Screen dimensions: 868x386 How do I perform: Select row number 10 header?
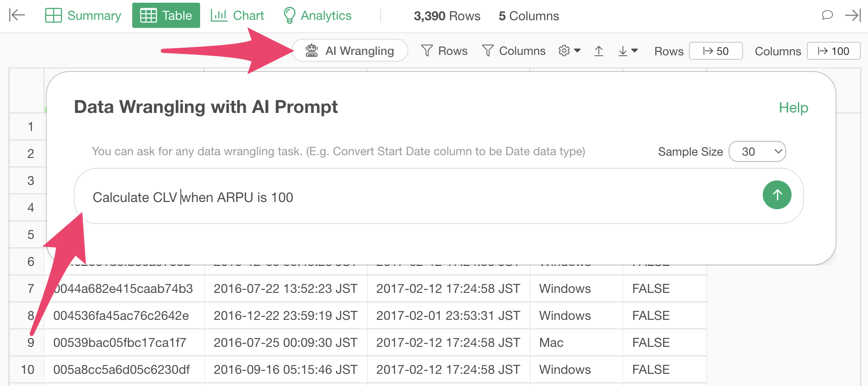(x=27, y=369)
